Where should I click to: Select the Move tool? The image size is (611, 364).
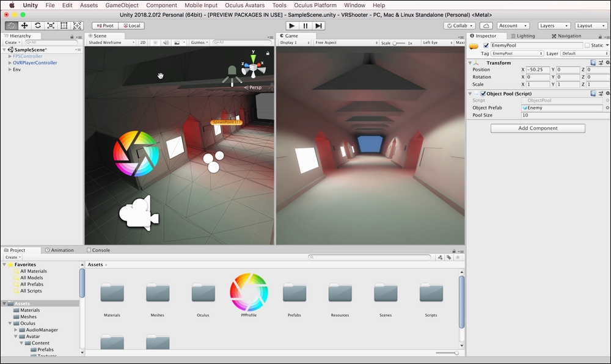pos(24,26)
